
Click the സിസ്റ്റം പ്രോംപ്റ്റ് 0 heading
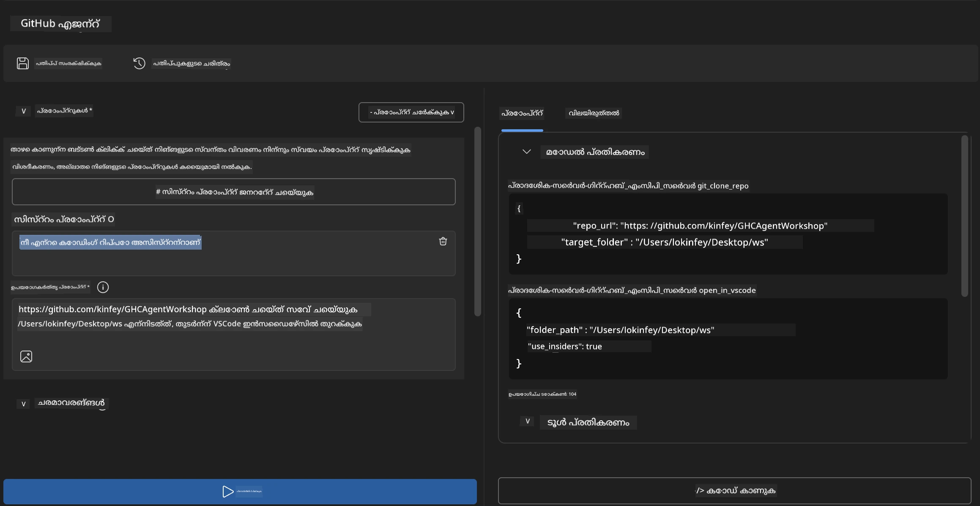click(x=64, y=219)
